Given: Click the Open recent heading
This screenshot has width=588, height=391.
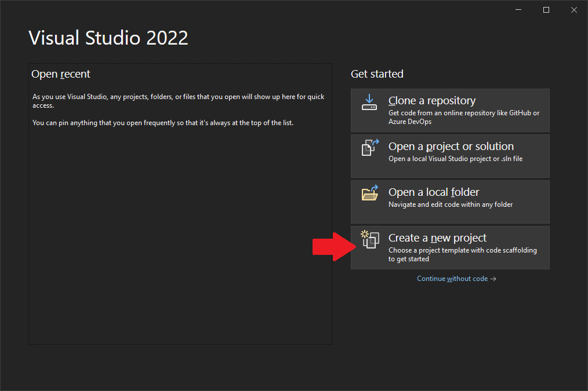Looking at the screenshot, I should 60,74.
